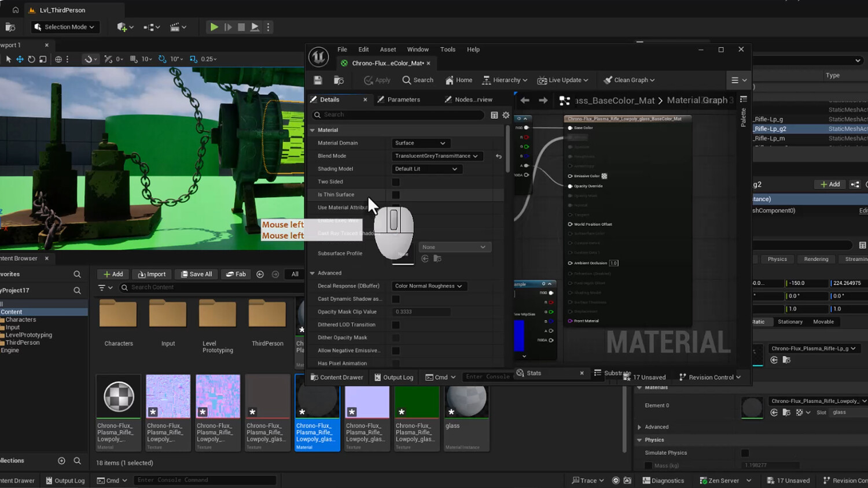Go back in Content Browser history
The width and height of the screenshot is (868, 488).
[x=260, y=274]
